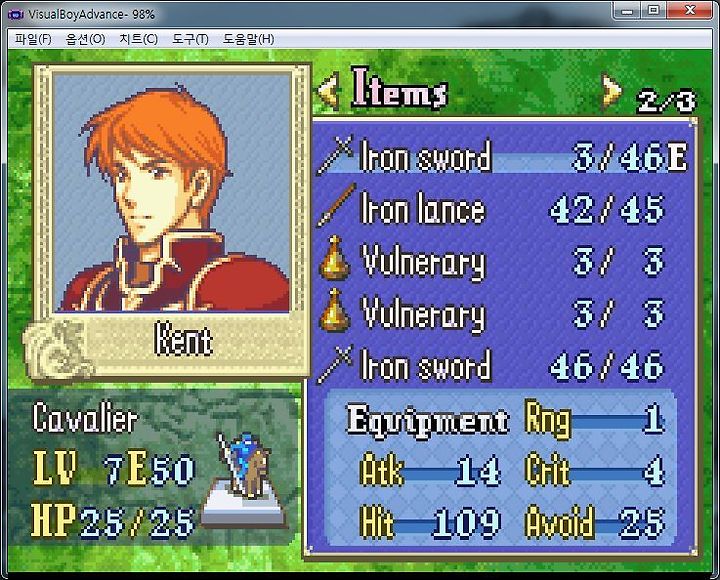720x580 pixels.
Task: Go to previous page with left arrow
Action: [x=329, y=90]
